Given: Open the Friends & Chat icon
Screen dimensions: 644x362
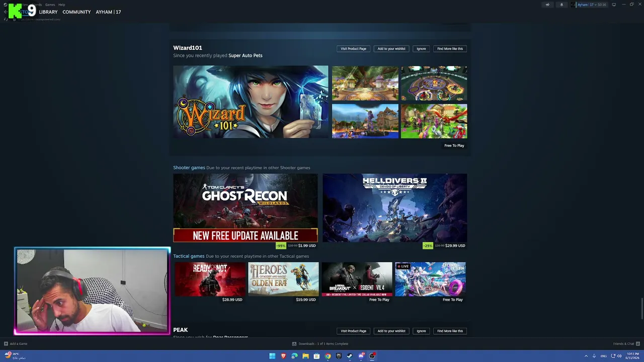Looking at the screenshot, I should point(638,344).
